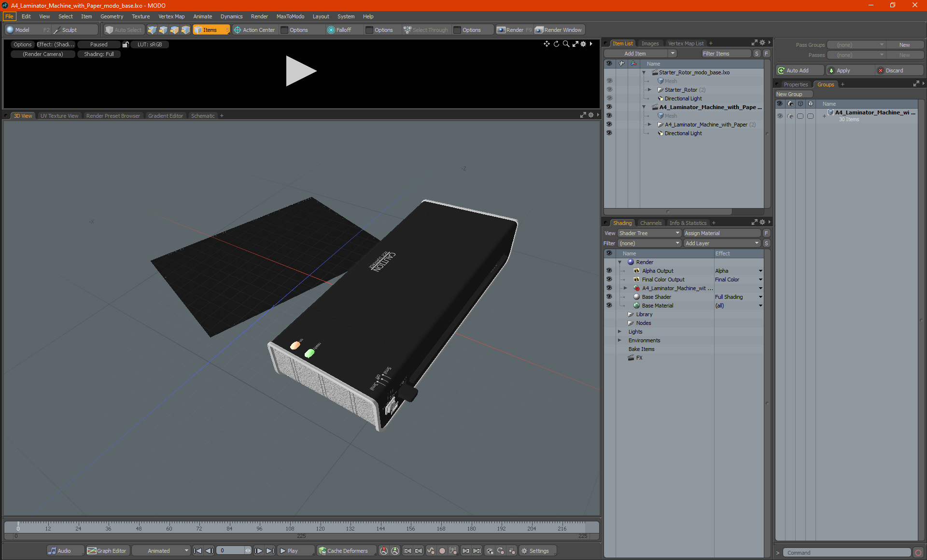Select Edges mode cube icon
927x560 pixels.
pos(163,30)
